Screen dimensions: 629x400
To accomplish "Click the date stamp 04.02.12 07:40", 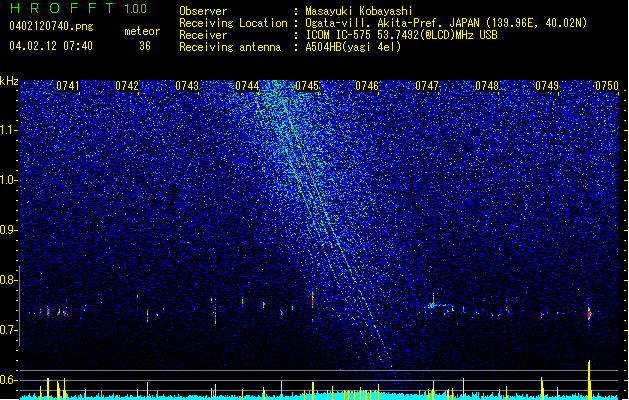I will pyautogui.click(x=51, y=46).
